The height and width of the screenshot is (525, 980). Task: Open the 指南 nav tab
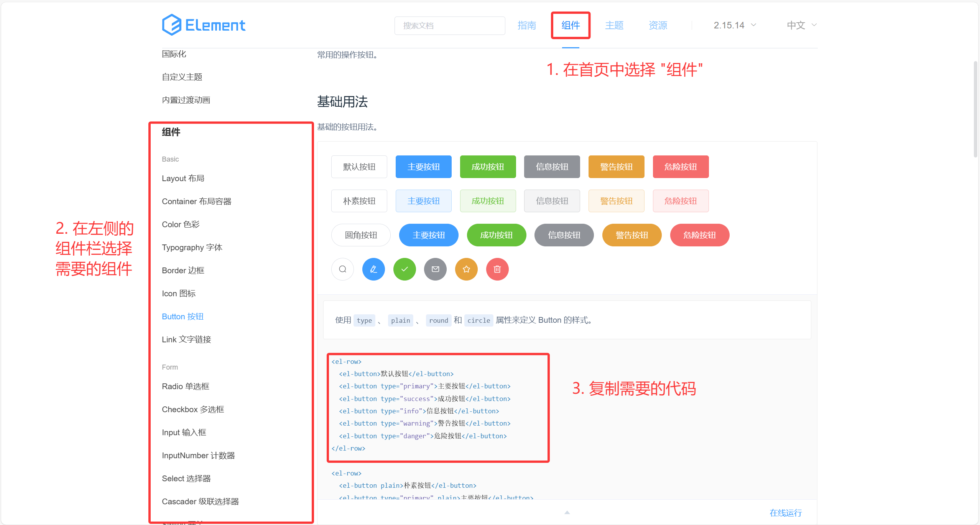point(526,25)
